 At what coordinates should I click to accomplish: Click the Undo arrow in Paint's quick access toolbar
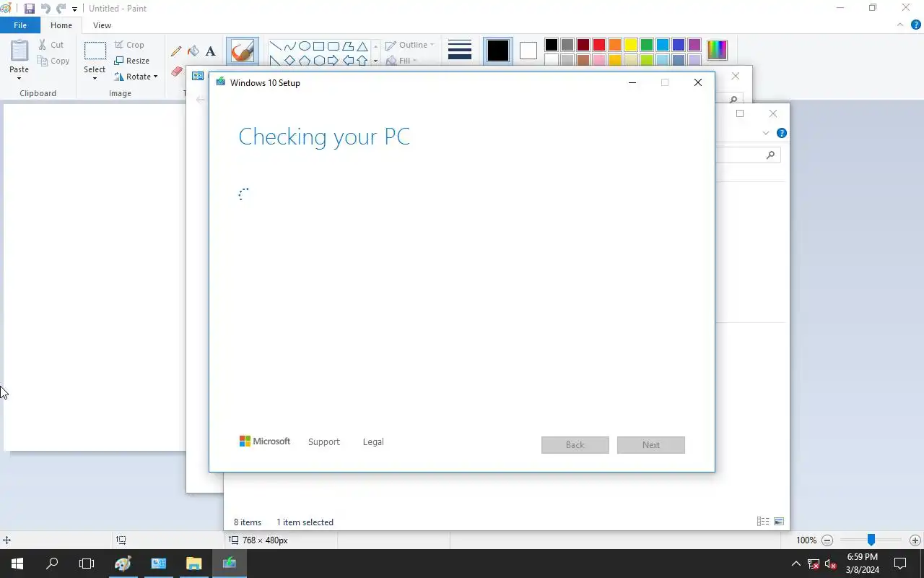tap(45, 9)
